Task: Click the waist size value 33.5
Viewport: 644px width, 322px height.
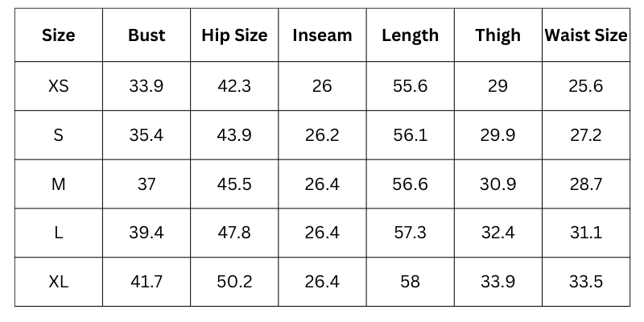Action: tap(585, 283)
